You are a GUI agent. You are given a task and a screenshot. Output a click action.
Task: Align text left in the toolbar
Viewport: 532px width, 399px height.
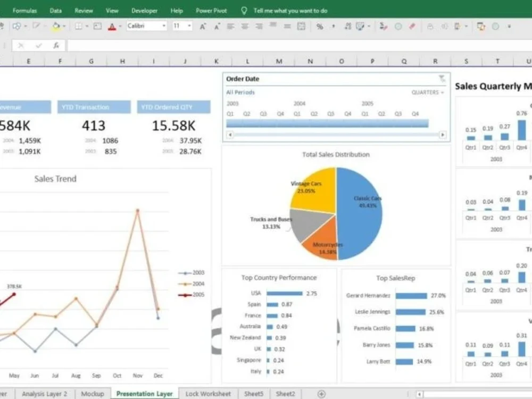click(231, 26)
